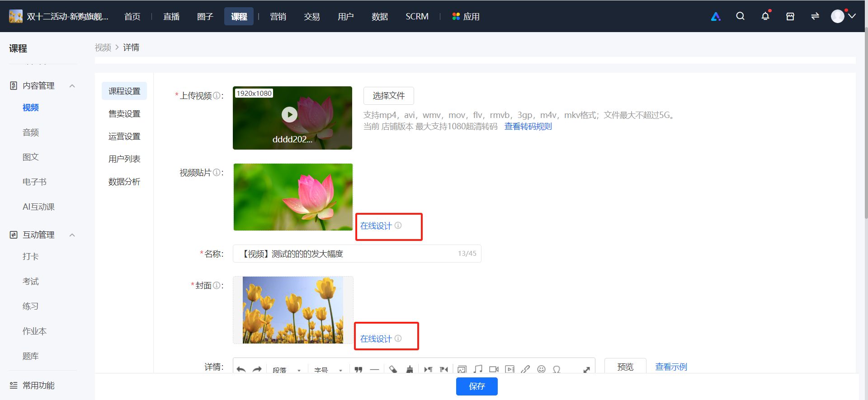
Task: Save the course with 保存 button
Action: tap(477, 386)
